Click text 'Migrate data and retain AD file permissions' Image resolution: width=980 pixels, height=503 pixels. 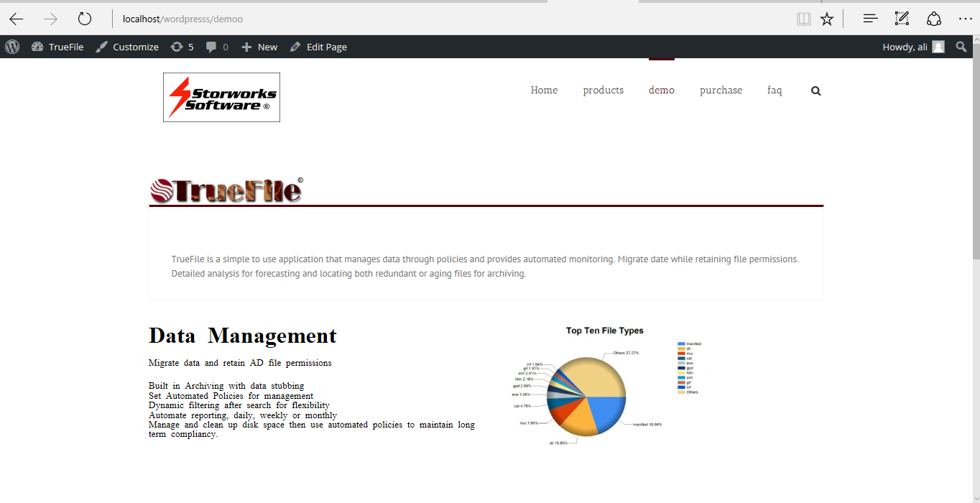(x=240, y=363)
